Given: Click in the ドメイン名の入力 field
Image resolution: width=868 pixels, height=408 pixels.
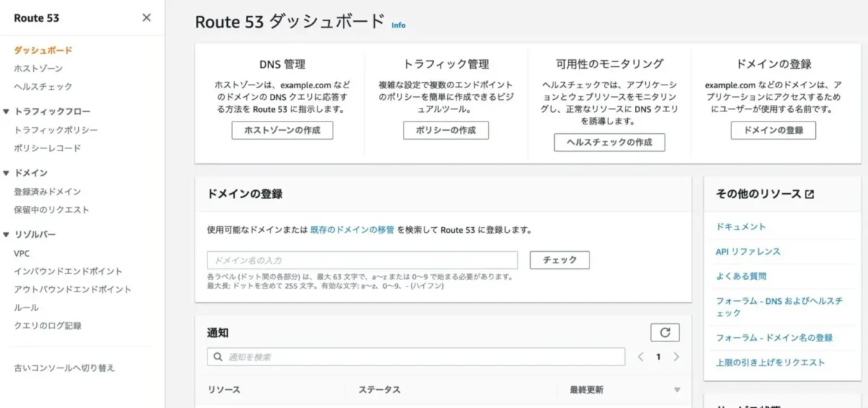Looking at the screenshot, I should [362, 260].
